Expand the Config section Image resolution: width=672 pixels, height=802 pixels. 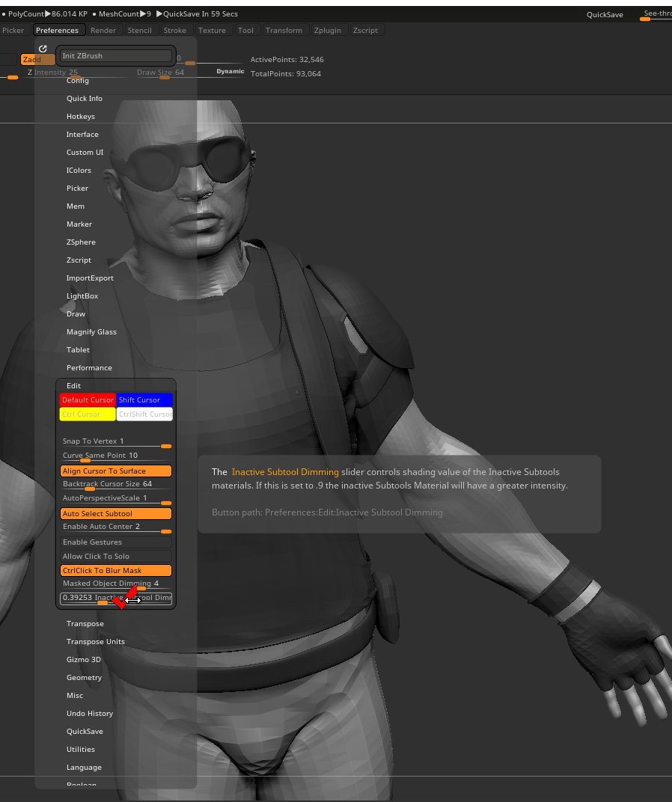point(78,81)
